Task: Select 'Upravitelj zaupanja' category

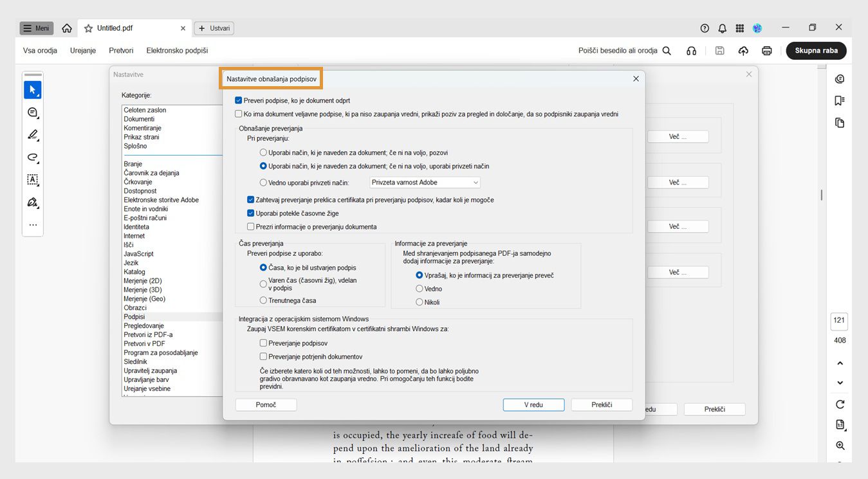Action: (x=151, y=371)
